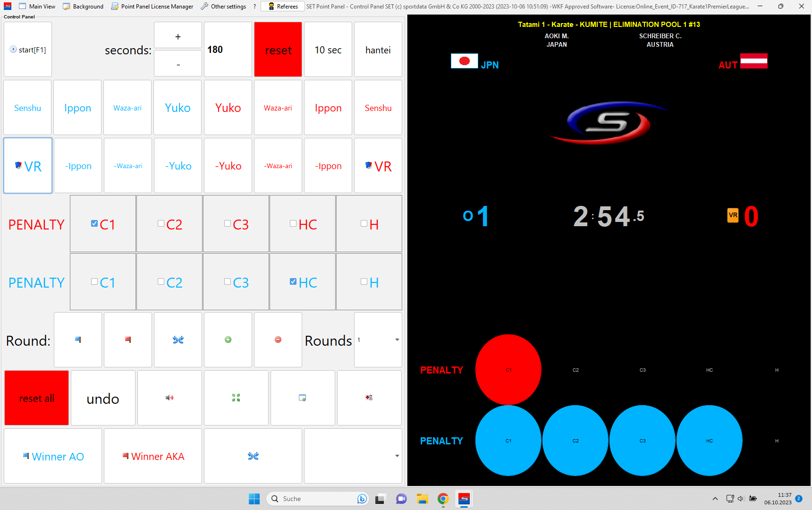Request blue VR video review
Image resolution: width=812 pixels, height=510 pixels.
[x=28, y=166]
